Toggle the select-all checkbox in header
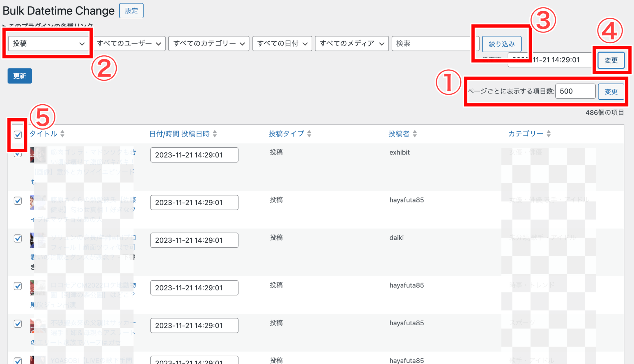Viewport: 634px width, 364px height. pos(17,134)
